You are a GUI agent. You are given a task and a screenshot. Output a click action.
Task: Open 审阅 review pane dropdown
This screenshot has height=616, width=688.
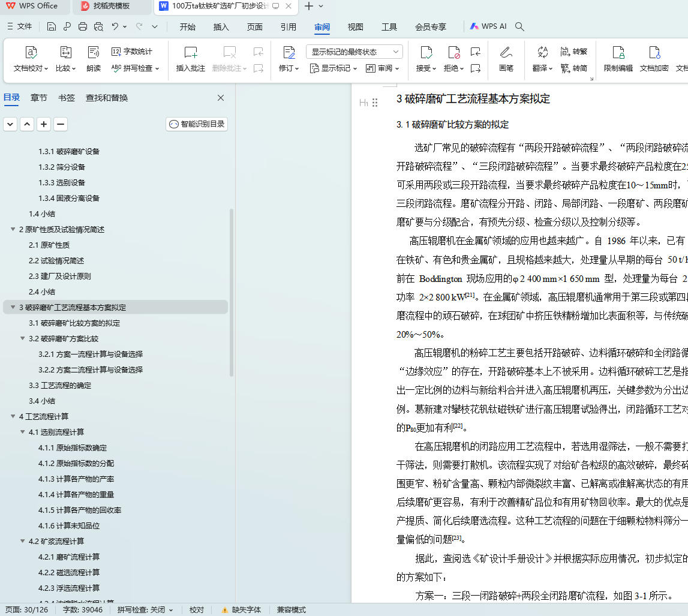pyautogui.click(x=383, y=68)
